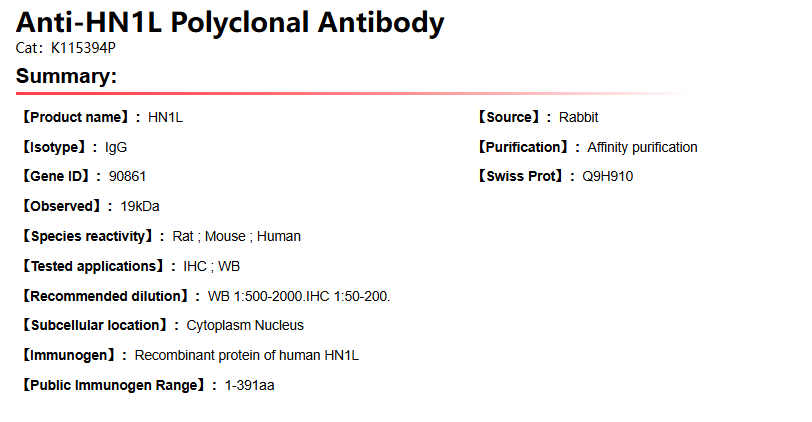Image resolution: width=812 pixels, height=422 pixels.
Task: Click the Summary section heading
Action: 66,76
